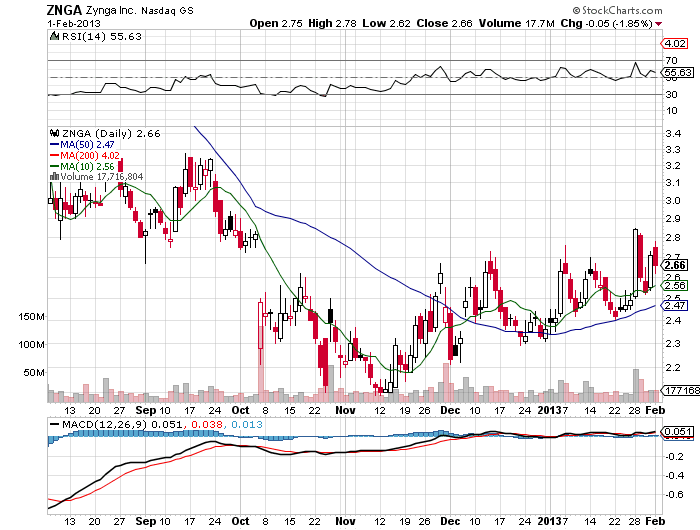
Task: Click the 'Low 2.62' value
Action: pyautogui.click(x=386, y=23)
